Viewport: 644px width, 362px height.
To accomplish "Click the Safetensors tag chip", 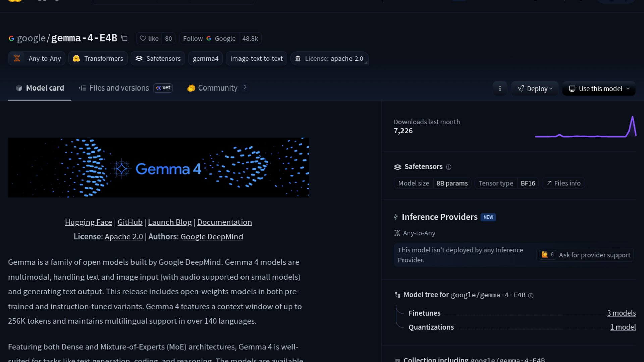I will 158,58.
